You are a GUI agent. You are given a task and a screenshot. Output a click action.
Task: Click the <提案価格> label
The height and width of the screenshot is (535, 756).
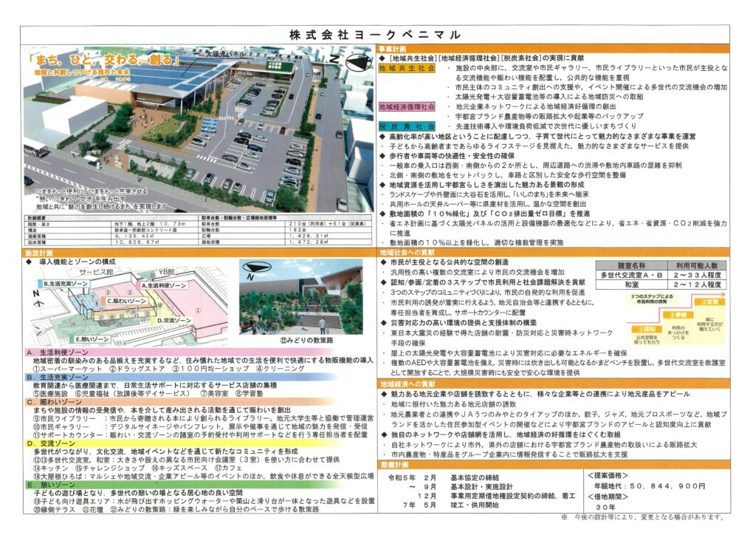[608, 476]
